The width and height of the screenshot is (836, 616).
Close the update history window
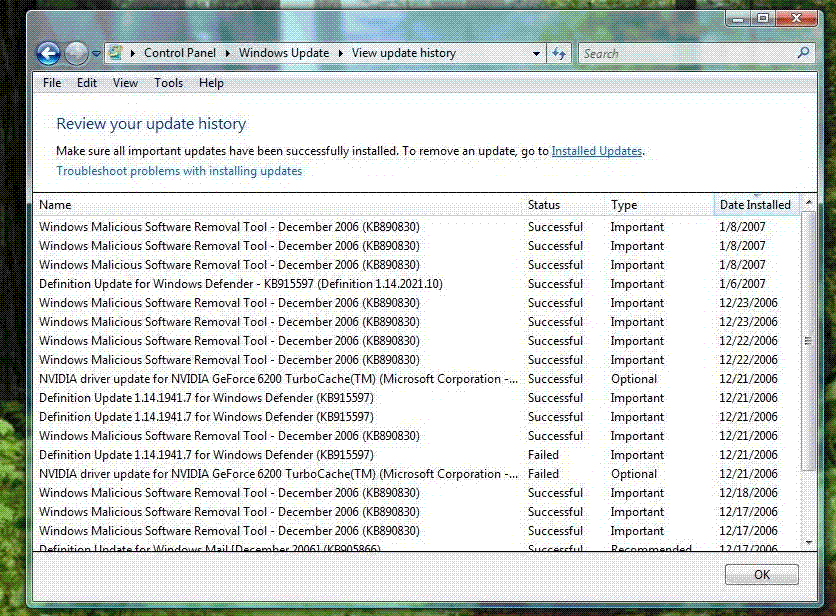[x=797, y=19]
